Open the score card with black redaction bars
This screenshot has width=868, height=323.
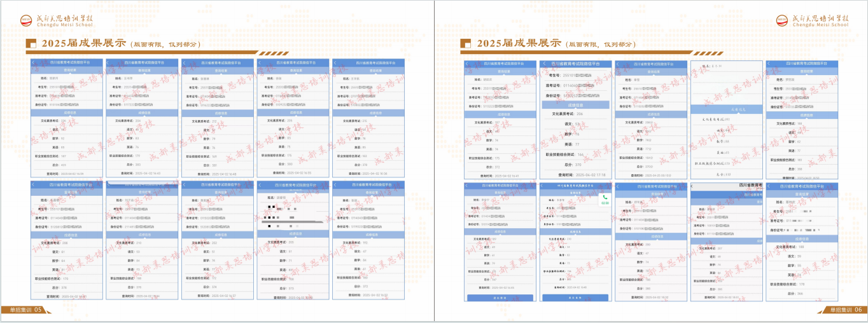[293, 241]
